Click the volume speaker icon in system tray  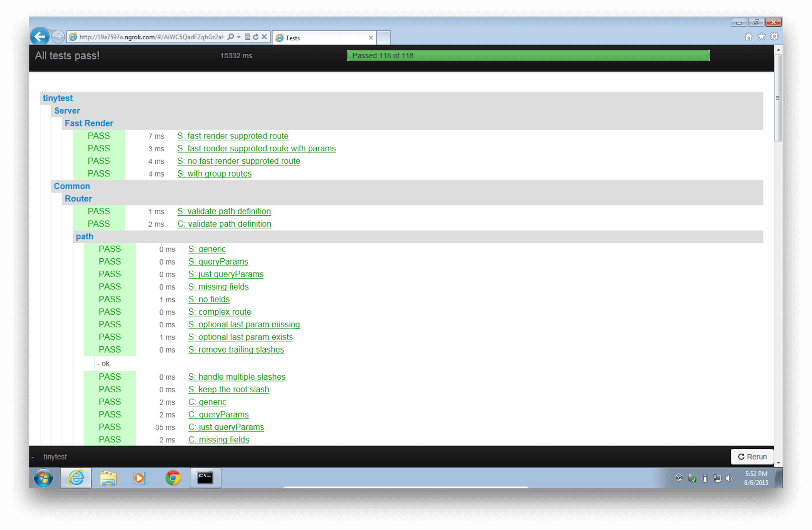[x=730, y=478]
